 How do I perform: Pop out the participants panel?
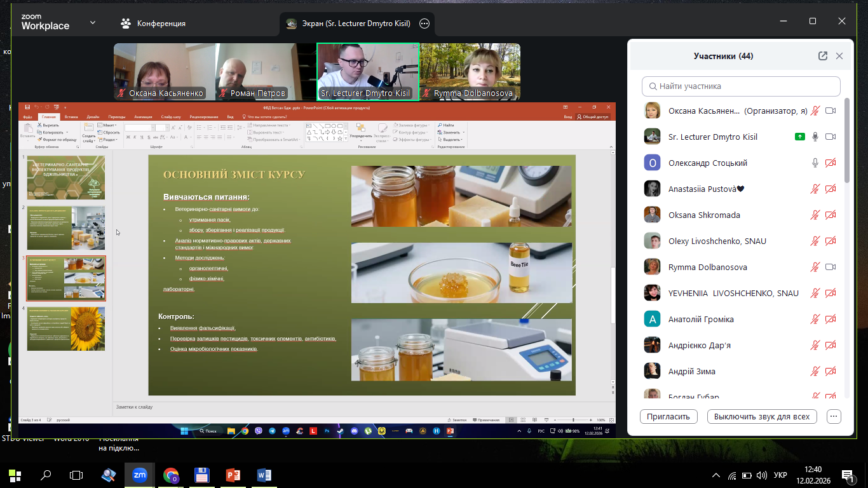tap(823, 56)
